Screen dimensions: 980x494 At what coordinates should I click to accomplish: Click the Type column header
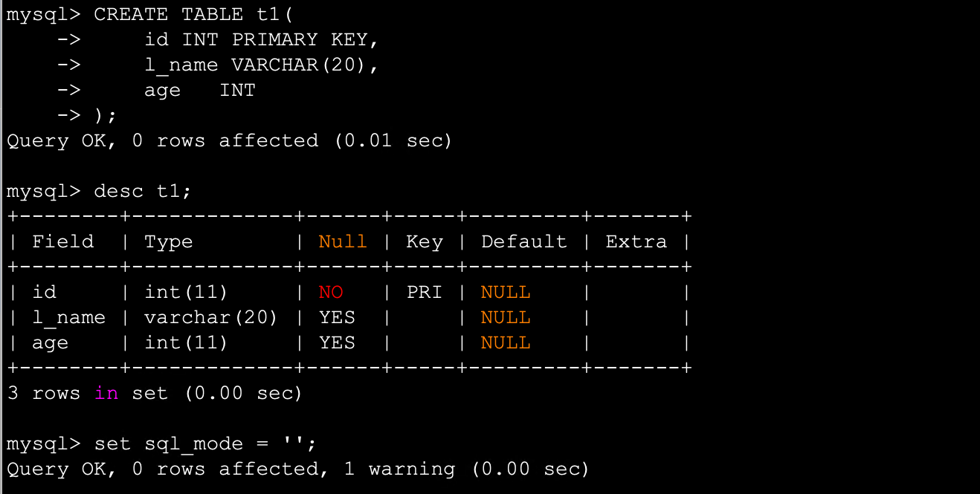point(169,241)
